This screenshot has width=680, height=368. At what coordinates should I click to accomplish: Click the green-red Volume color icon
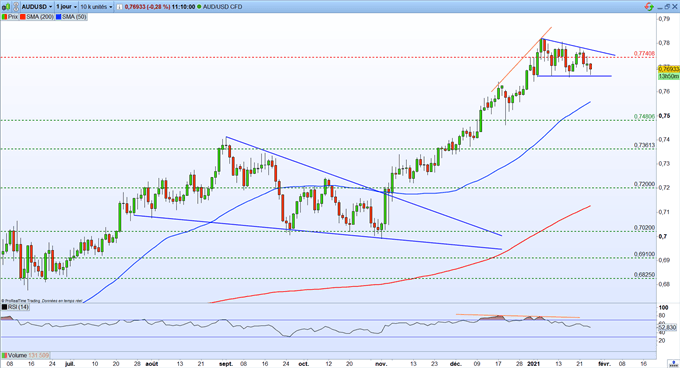tap(4, 355)
